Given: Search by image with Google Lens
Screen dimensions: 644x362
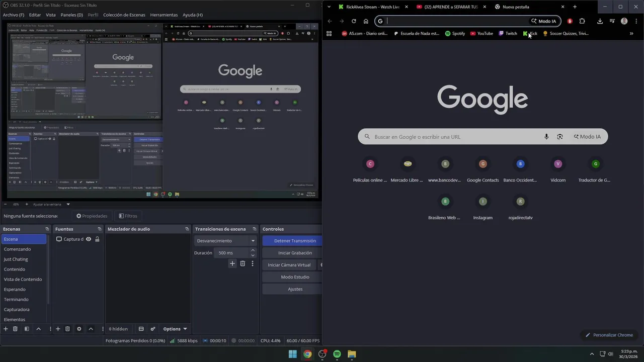Looking at the screenshot, I should [559, 137].
